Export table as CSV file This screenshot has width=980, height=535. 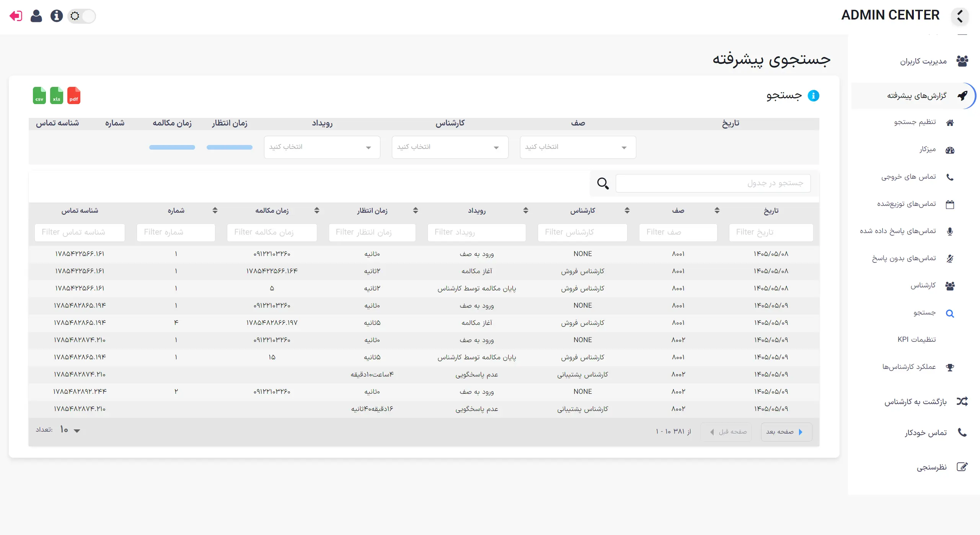[39, 96]
